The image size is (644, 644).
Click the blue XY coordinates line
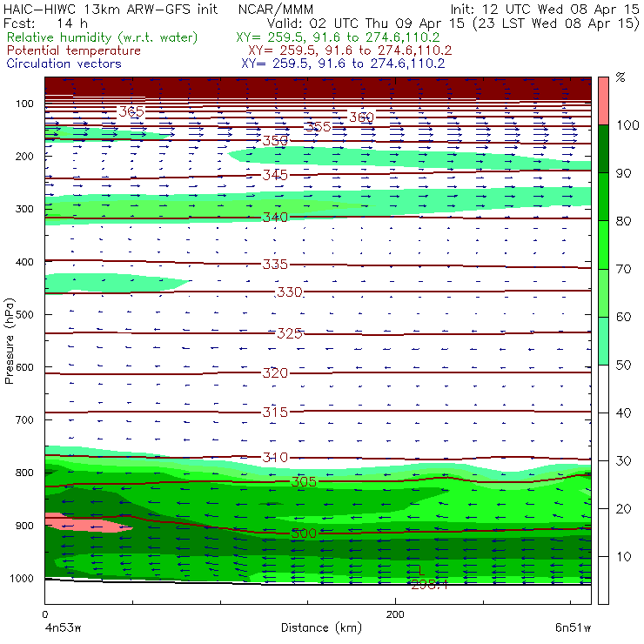coord(343,64)
